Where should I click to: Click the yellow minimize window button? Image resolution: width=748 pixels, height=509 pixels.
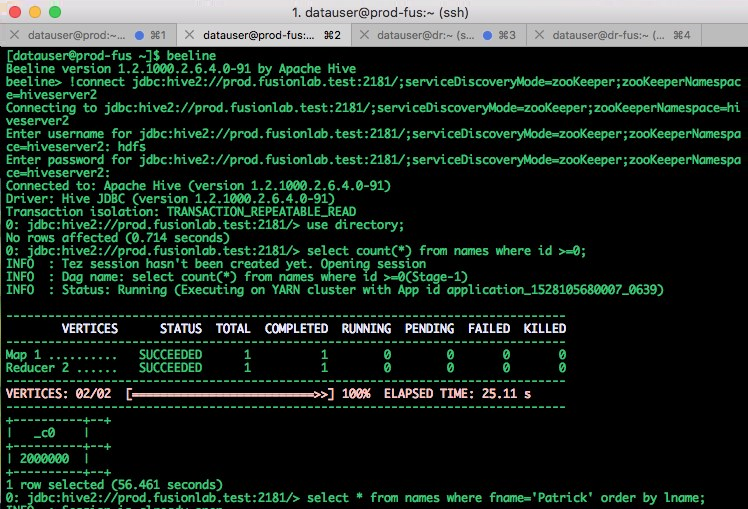pyautogui.click(x=35, y=12)
